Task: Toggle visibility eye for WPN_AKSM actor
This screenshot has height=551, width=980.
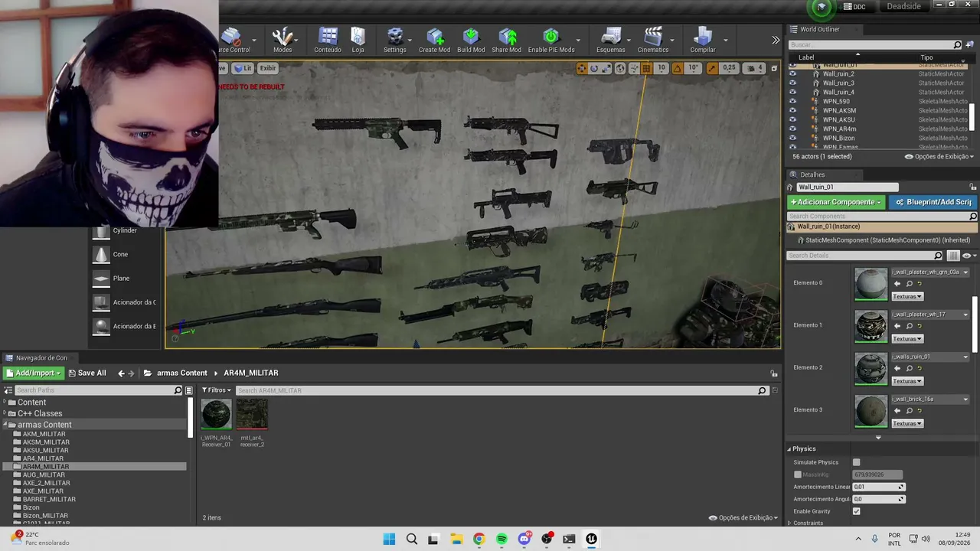Action: pyautogui.click(x=792, y=110)
